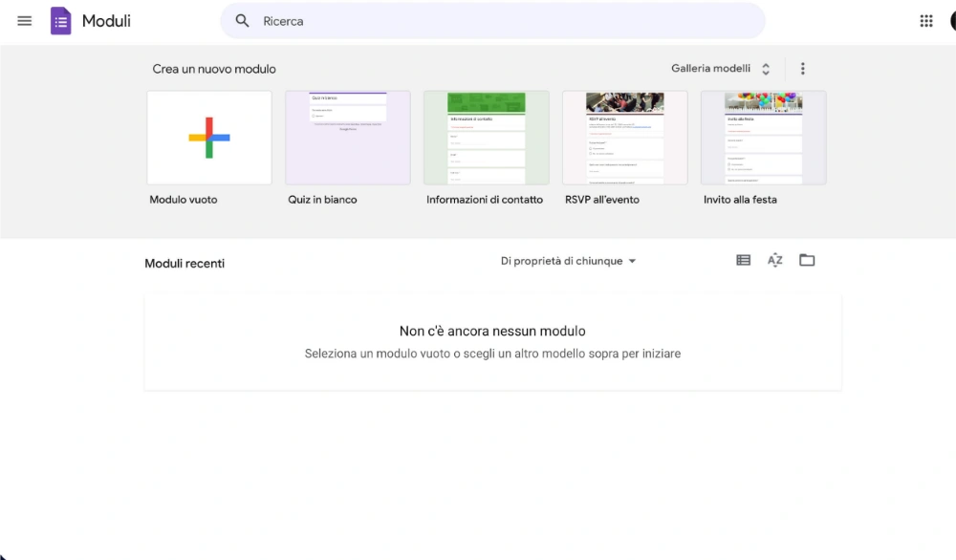Open the file picker folder icon
The height and width of the screenshot is (560, 956).
(807, 260)
